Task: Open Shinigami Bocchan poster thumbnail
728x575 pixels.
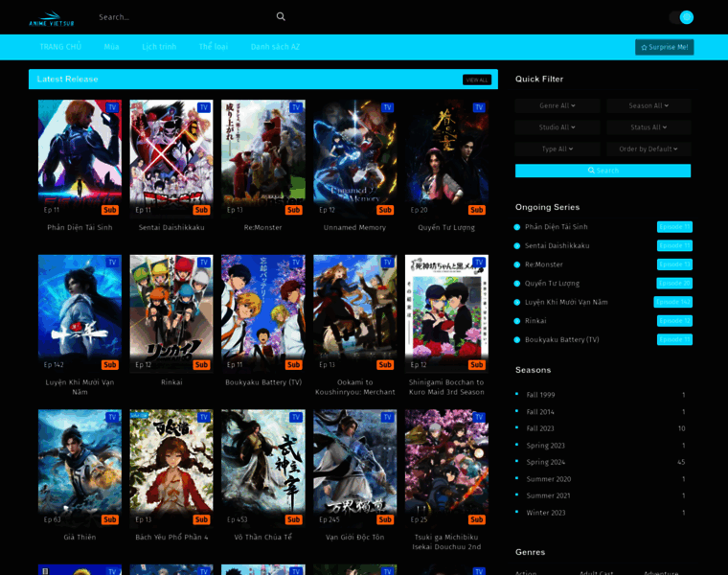Action: click(446, 312)
